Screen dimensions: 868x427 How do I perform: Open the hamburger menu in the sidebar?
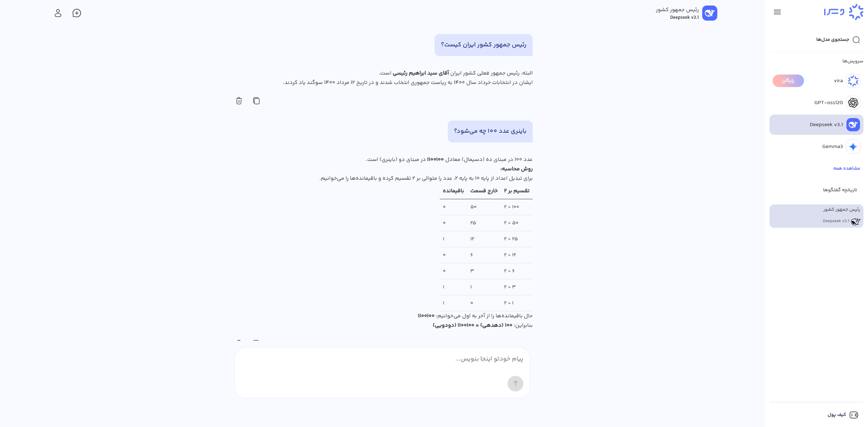pos(777,12)
